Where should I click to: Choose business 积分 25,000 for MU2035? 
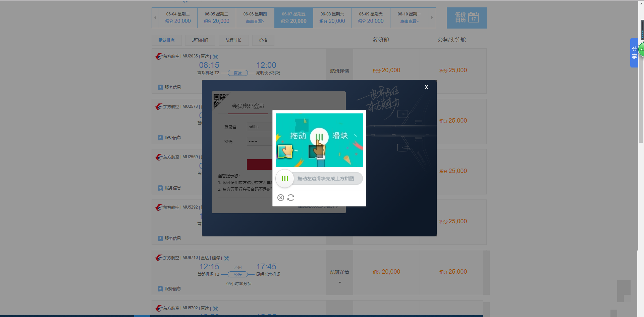[x=453, y=70]
